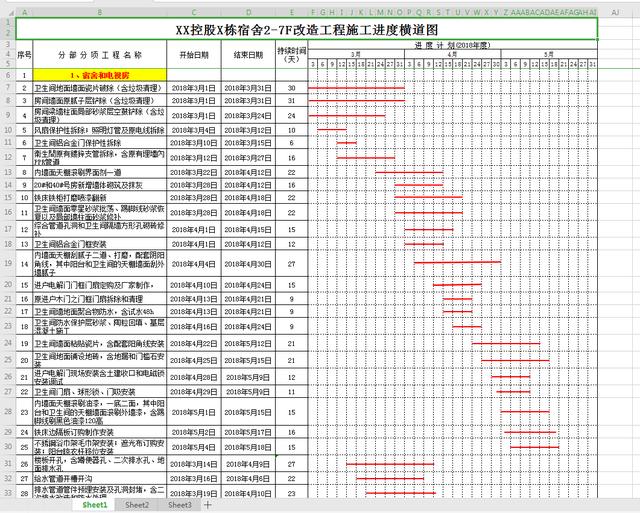The width and height of the screenshot is (640, 513).
Task: Click the 持续时间（天） header cell
Action: coord(292,54)
